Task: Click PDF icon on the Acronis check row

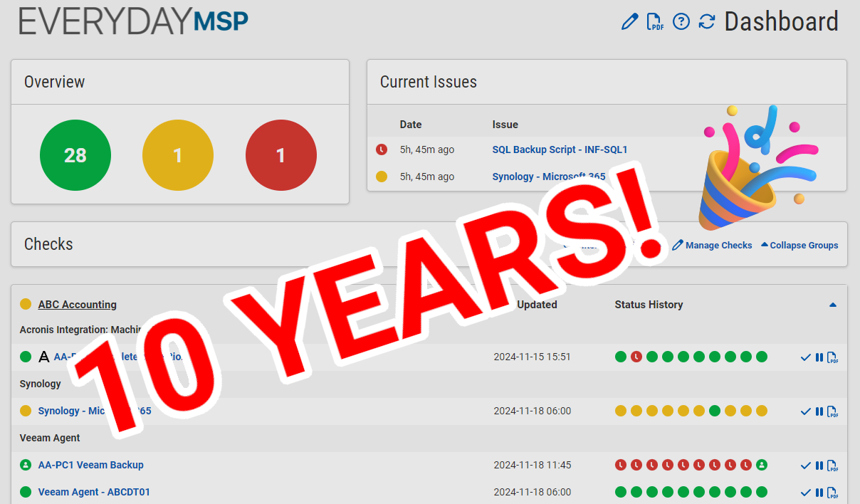Action: [x=832, y=357]
